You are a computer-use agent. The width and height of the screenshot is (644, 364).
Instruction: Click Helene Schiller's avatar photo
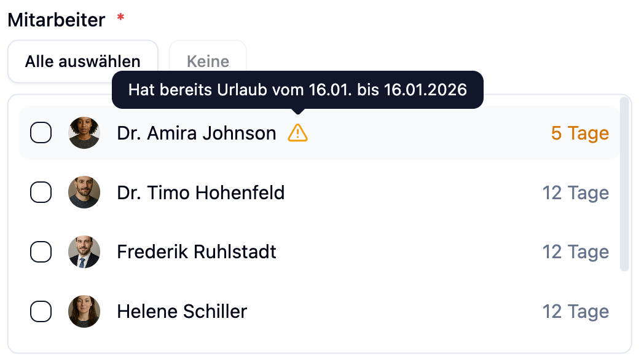(84, 312)
